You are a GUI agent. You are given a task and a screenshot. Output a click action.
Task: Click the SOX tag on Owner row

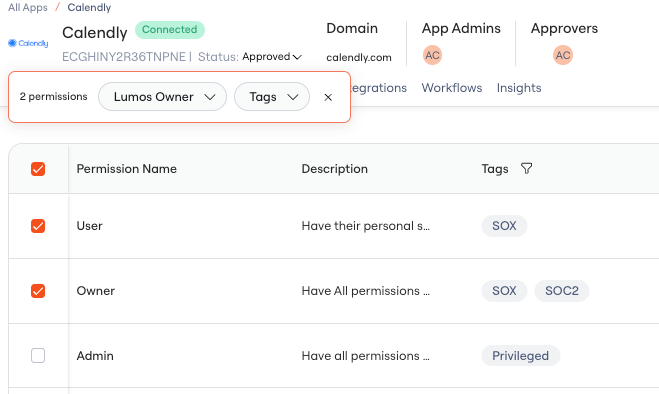504,291
